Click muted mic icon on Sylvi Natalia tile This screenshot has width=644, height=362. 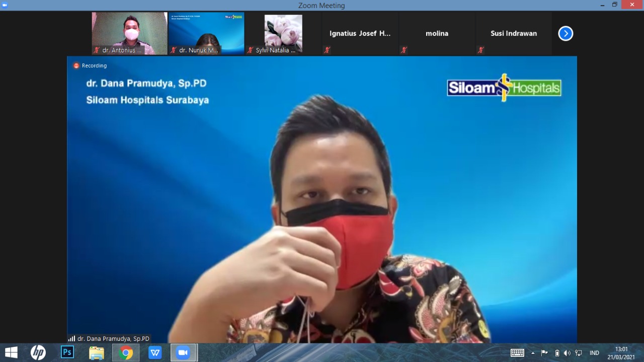pos(250,50)
